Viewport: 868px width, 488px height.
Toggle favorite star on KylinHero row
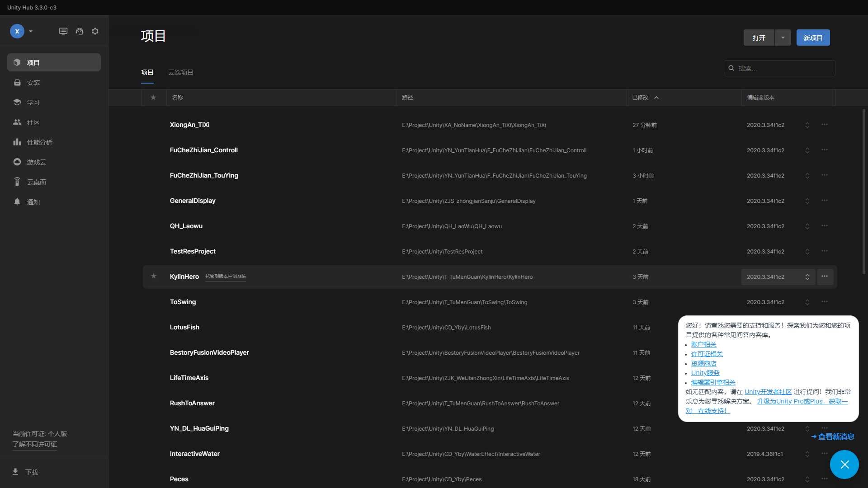point(154,276)
